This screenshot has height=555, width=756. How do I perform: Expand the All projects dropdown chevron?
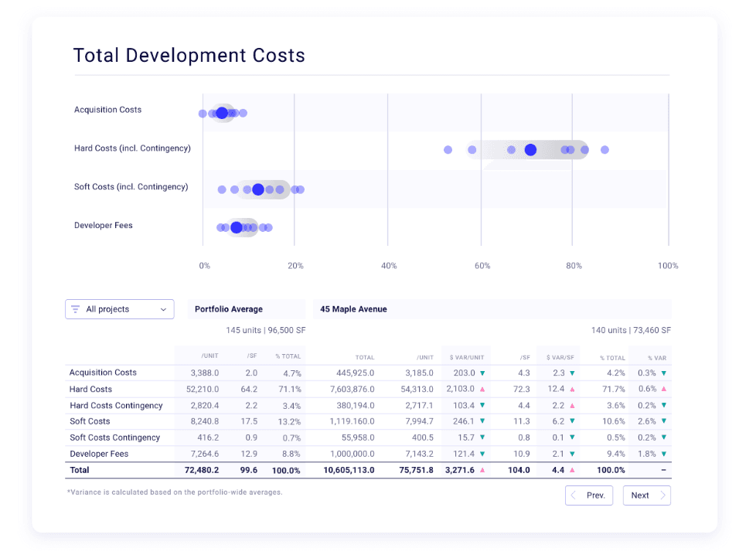tap(163, 309)
